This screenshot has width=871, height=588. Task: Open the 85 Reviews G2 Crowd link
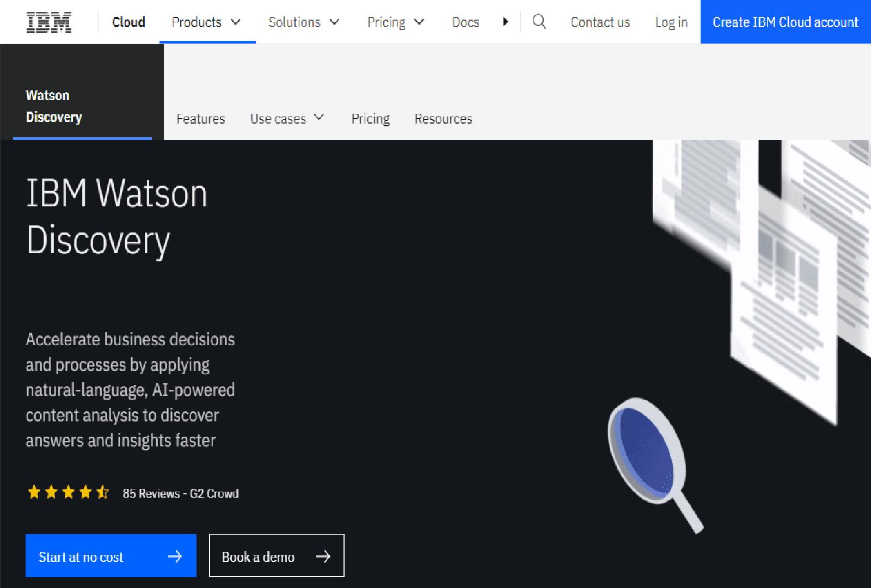pyautogui.click(x=181, y=493)
